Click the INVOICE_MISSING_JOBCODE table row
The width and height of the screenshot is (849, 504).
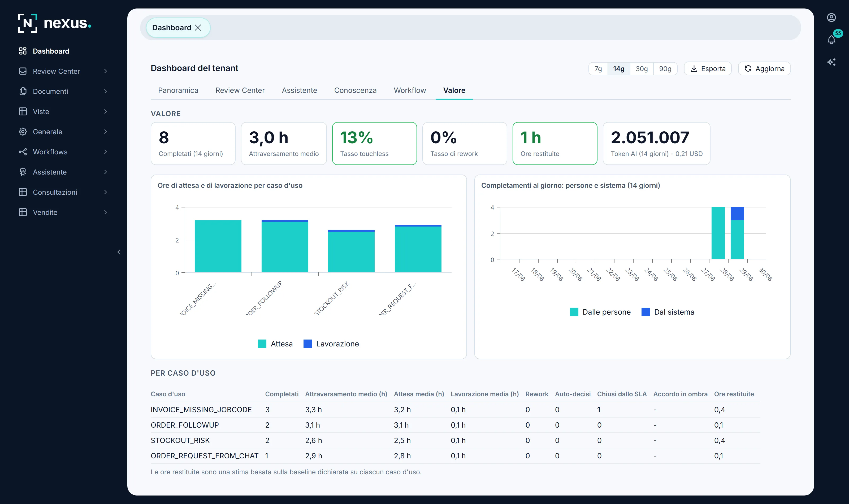coord(455,410)
